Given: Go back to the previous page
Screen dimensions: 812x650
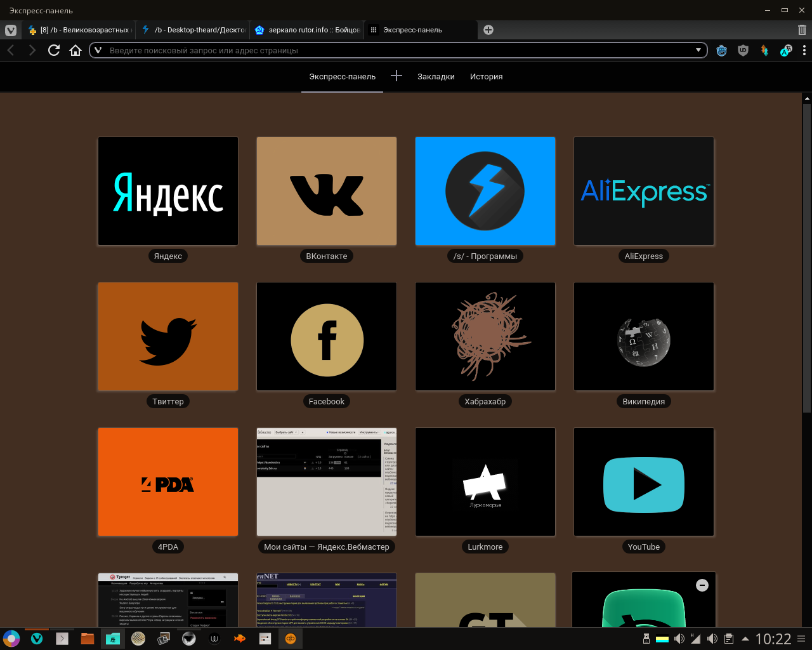Looking at the screenshot, I should (x=11, y=50).
